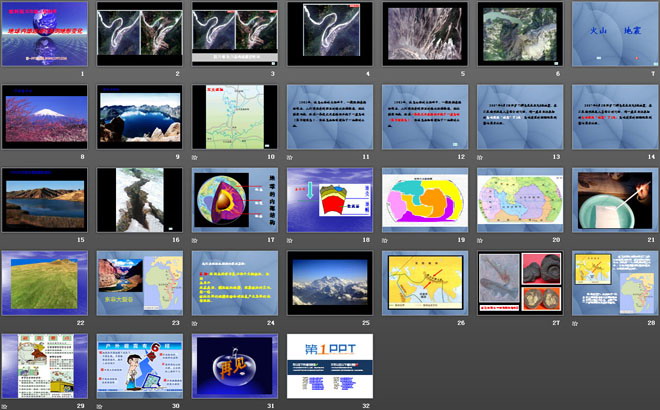
Task: Open the Mount Fuji cherry blossom slide 8
Action: (x=44, y=116)
